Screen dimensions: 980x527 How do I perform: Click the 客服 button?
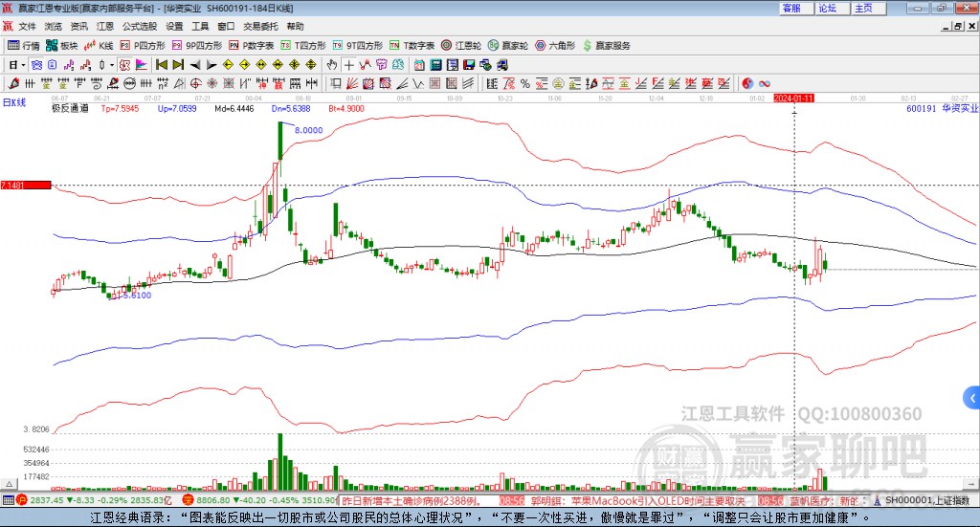point(796,8)
